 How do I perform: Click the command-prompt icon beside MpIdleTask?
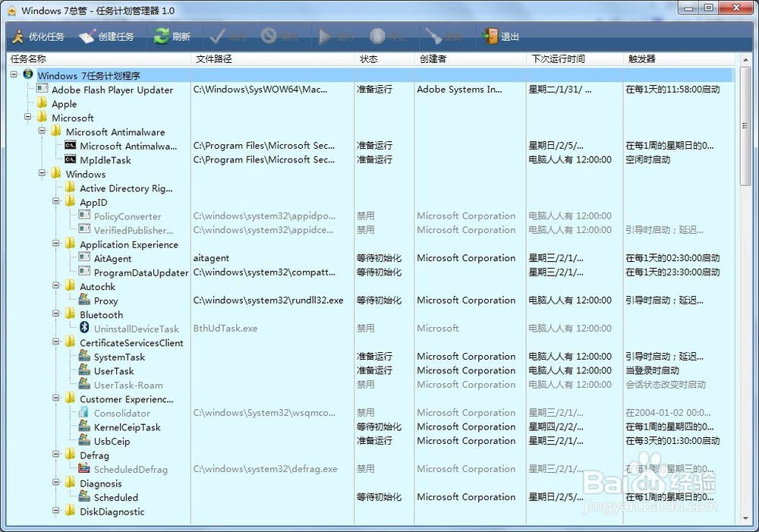pyautogui.click(x=70, y=159)
